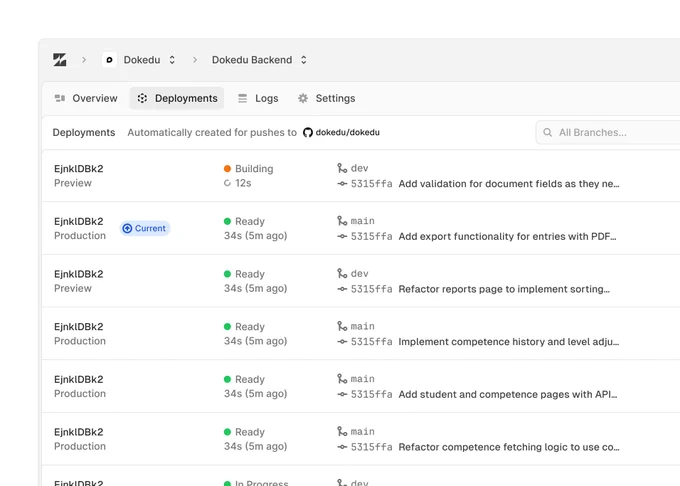
Task: Click the Deployments section heading text
Action: (84, 133)
